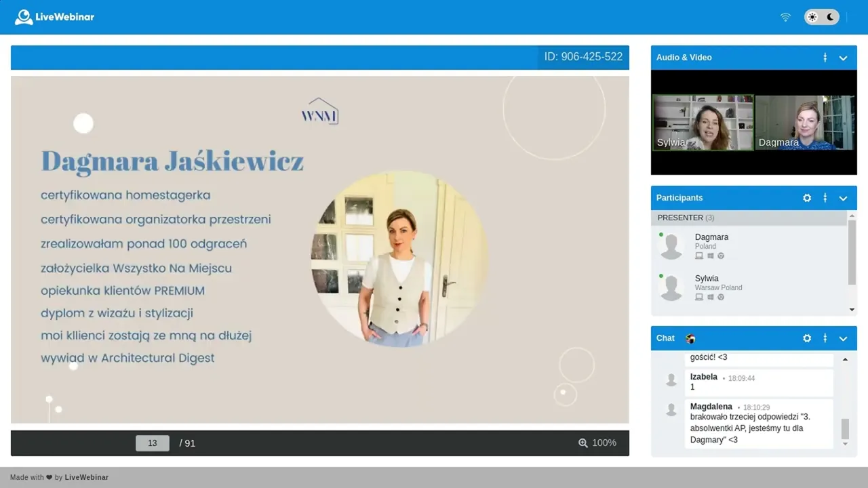Image resolution: width=868 pixels, height=488 pixels.
Task: Click the PRESENTER (3) group header
Action: [x=749, y=218]
